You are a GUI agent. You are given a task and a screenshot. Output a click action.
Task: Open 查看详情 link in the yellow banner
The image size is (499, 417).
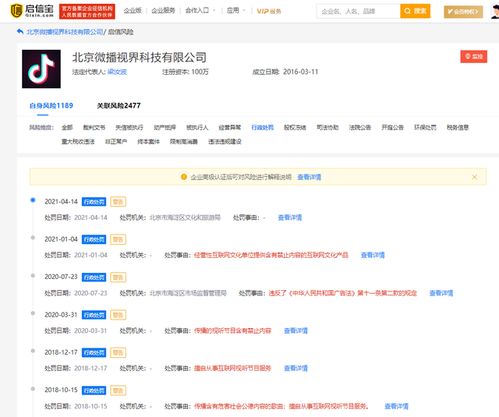coord(309,177)
